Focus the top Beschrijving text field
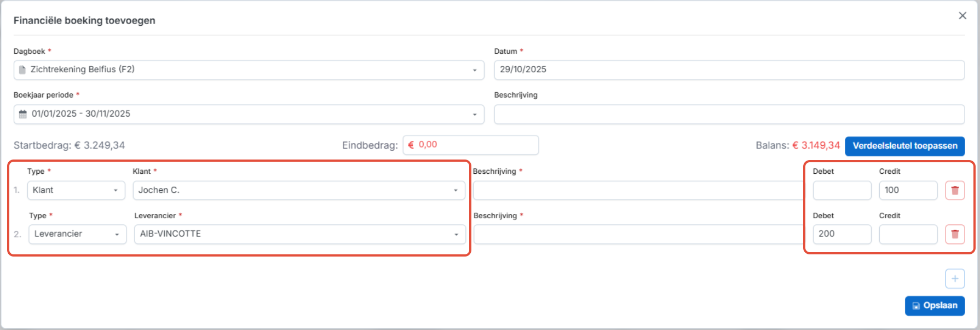The height and width of the screenshot is (330, 980). tap(729, 114)
